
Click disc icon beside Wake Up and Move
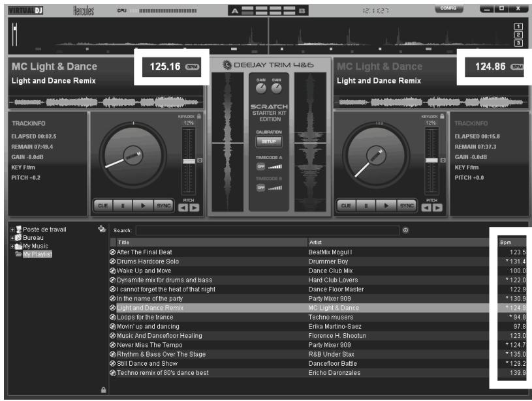pyautogui.click(x=113, y=271)
